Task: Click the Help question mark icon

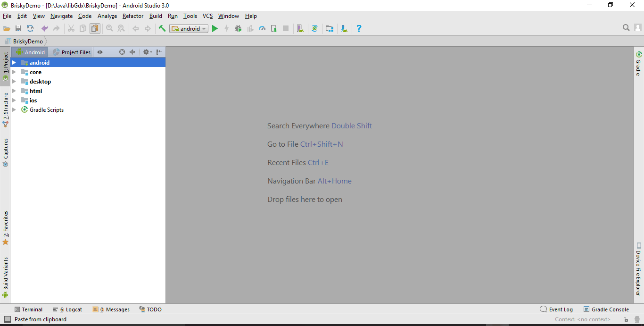Action: (x=359, y=29)
